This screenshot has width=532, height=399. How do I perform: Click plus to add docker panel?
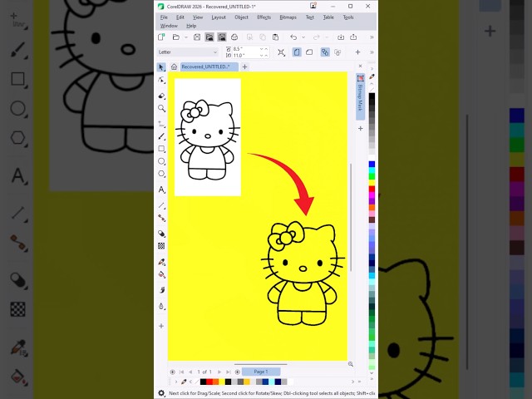tap(360, 129)
